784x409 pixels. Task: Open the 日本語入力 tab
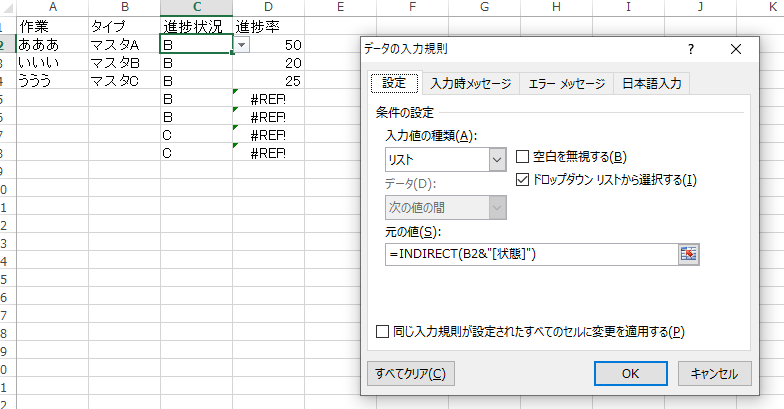(652, 84)
